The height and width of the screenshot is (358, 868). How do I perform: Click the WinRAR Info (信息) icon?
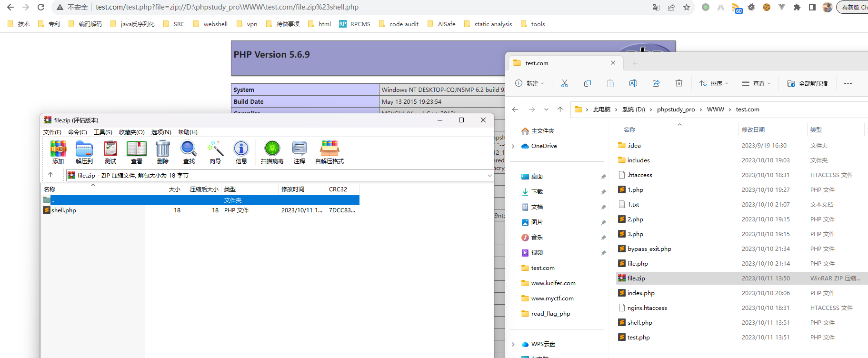point(241,149)
